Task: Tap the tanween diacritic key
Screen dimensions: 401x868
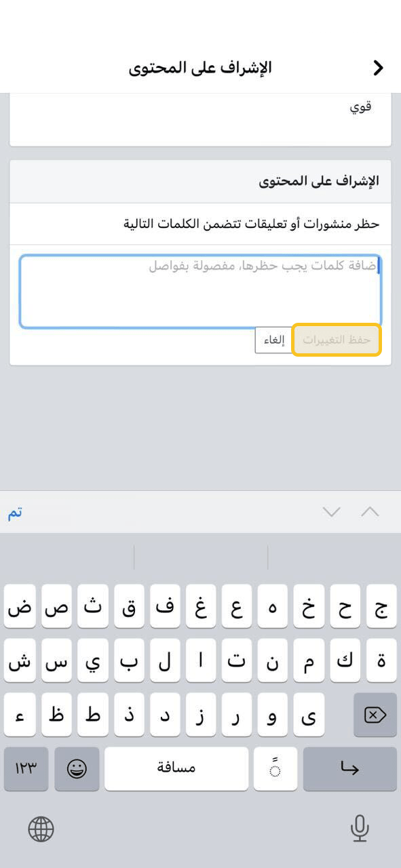Action: (275, 769)
